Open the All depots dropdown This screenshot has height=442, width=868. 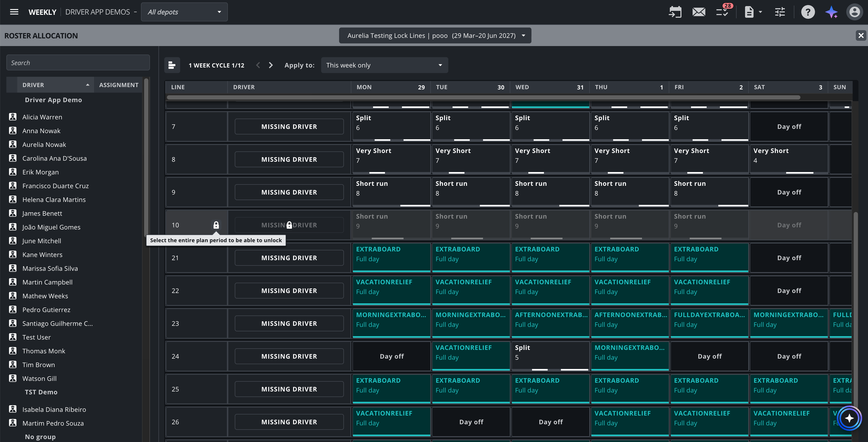click(184, 12)
